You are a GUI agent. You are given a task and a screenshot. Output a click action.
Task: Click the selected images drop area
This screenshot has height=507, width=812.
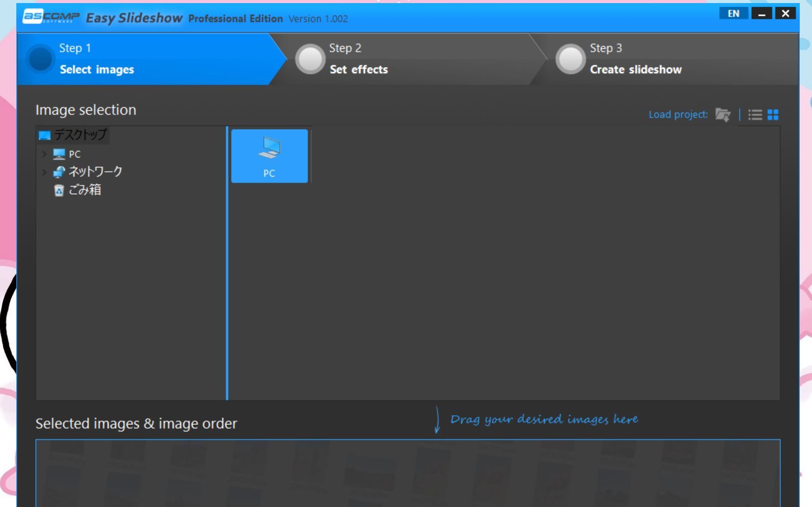point(408,473)
